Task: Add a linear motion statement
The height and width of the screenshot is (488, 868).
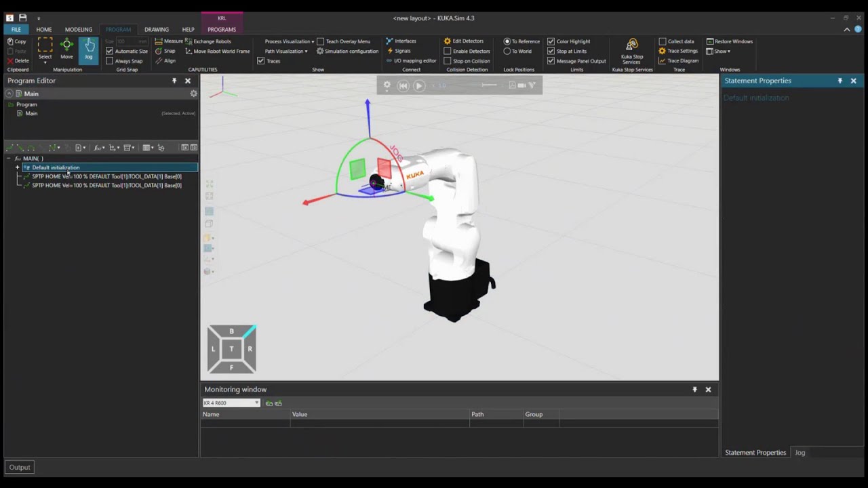Action: [20, 148]
